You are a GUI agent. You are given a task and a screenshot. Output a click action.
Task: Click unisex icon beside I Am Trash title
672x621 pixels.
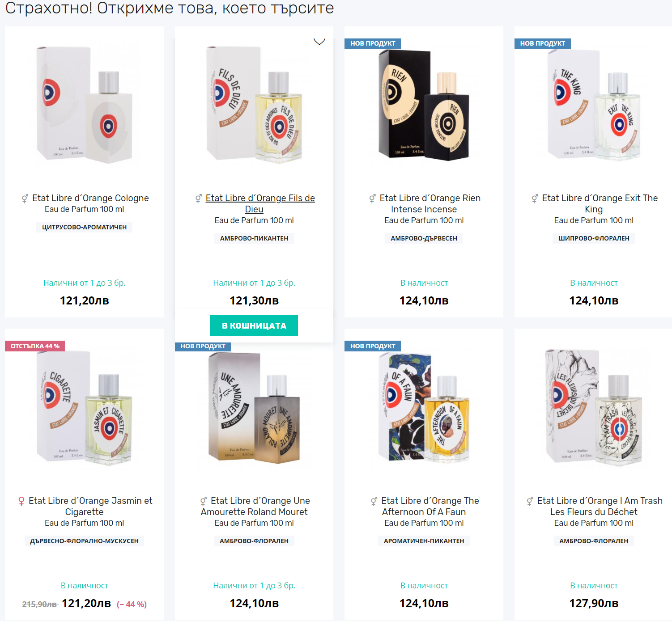point(530,501)
